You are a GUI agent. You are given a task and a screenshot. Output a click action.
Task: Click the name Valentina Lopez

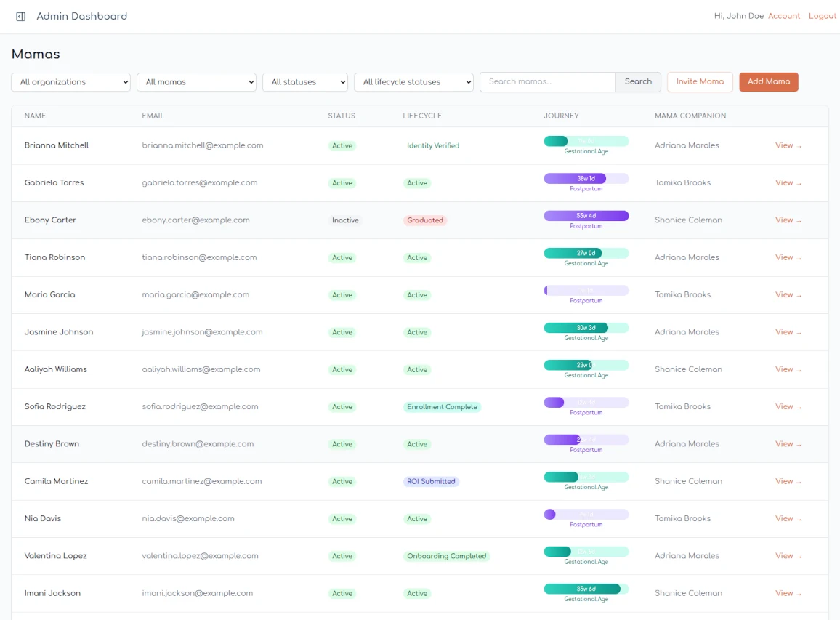tap(56, 556)
